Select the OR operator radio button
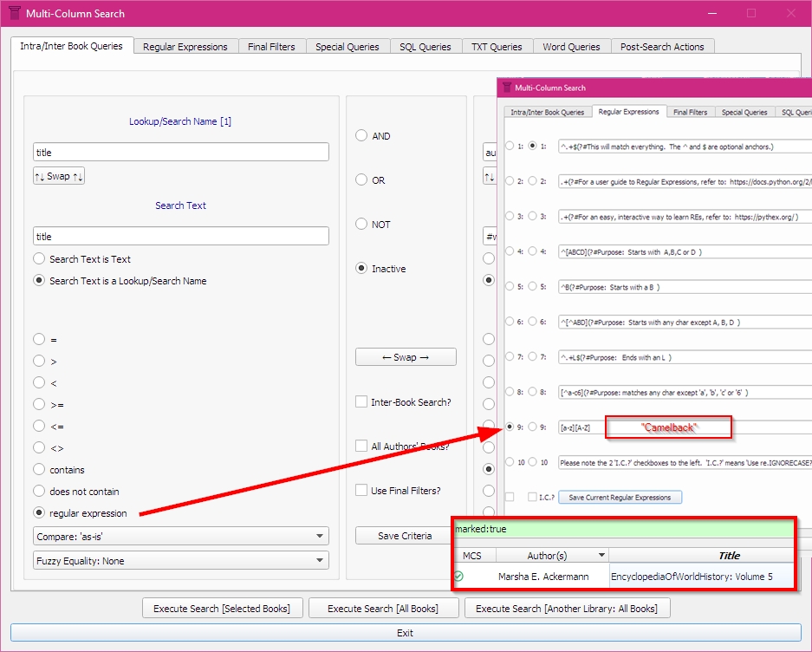 click(x=361, y=179)
